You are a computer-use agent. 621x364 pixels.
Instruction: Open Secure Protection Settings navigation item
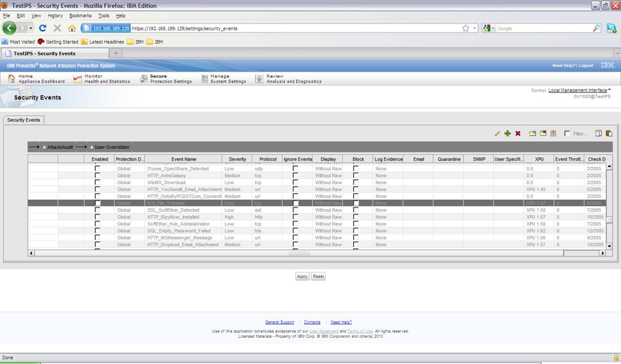166,79
